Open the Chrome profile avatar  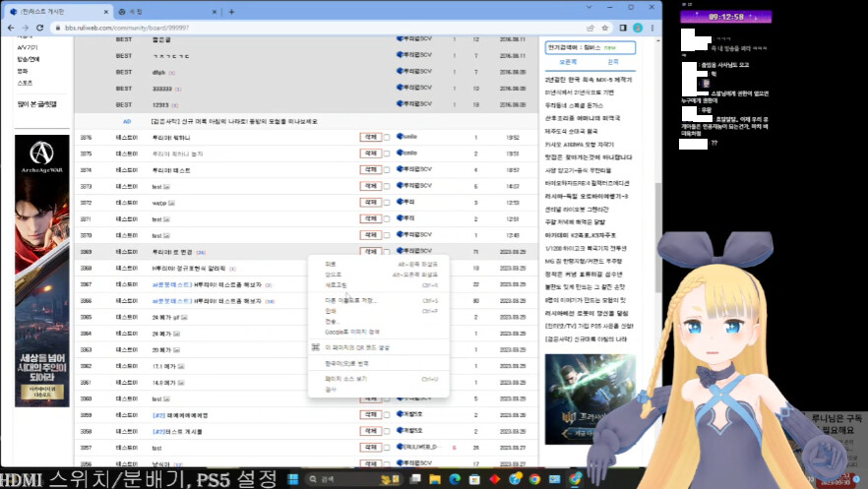point(638,28)
